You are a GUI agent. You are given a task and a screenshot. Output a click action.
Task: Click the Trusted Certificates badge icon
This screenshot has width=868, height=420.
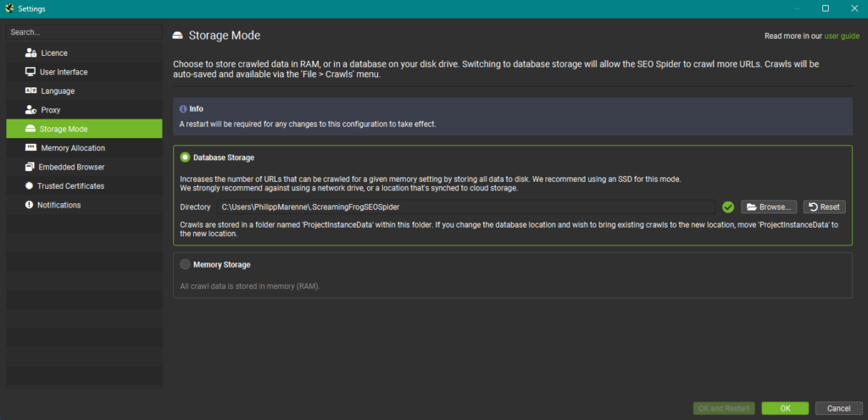point(30,185)
